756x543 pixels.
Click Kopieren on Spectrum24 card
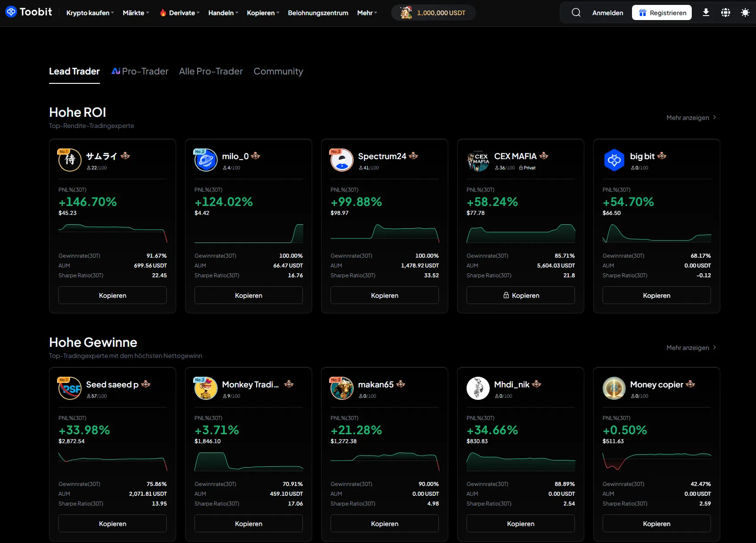coord(384,295)
